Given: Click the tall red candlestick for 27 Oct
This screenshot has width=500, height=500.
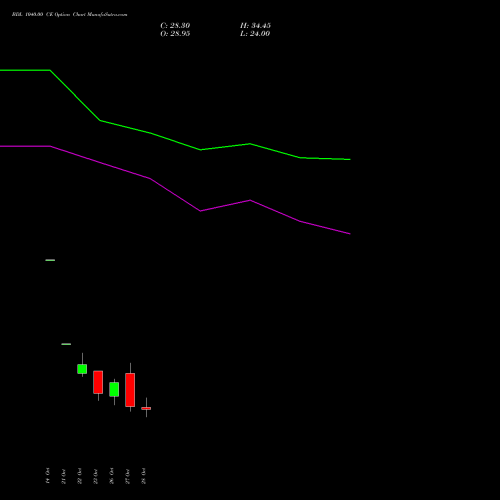Looking at the screenshot, I should coord(130,390).
